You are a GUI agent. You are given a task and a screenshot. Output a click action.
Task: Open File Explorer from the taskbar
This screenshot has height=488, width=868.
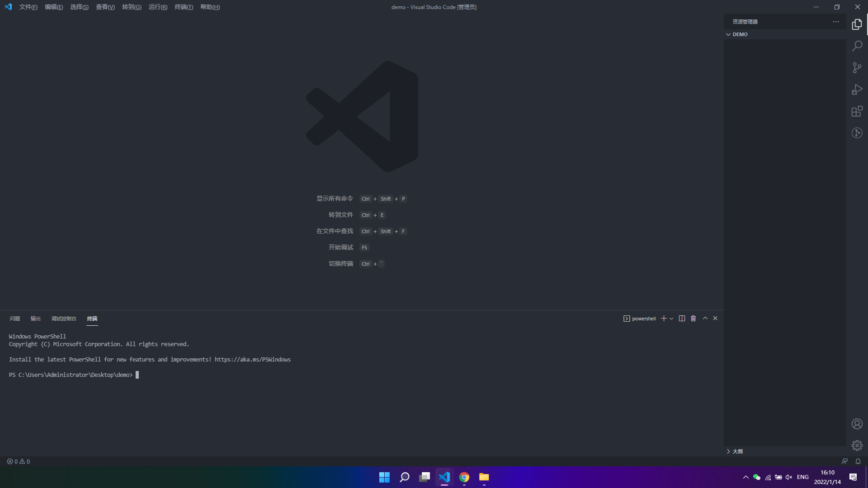[x=484, y=477]
